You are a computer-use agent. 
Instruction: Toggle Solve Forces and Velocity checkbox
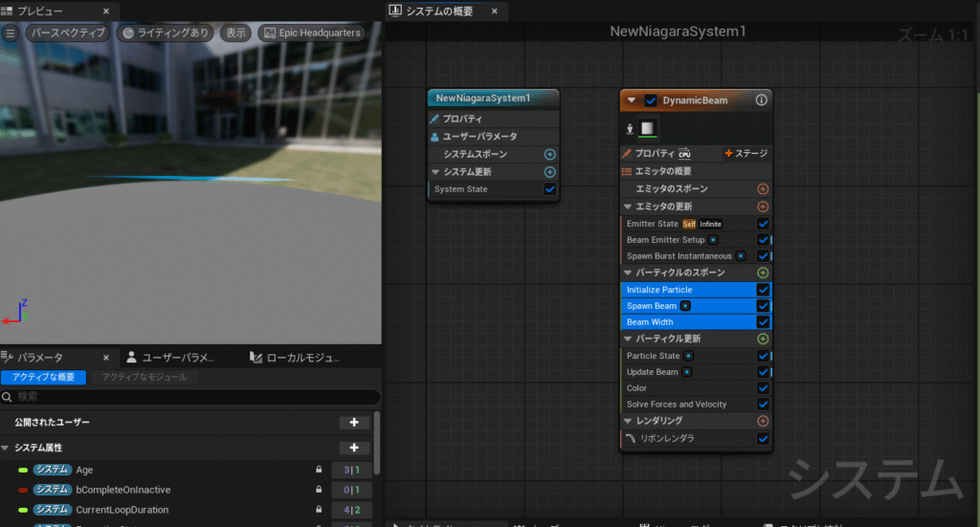point(763,405)
